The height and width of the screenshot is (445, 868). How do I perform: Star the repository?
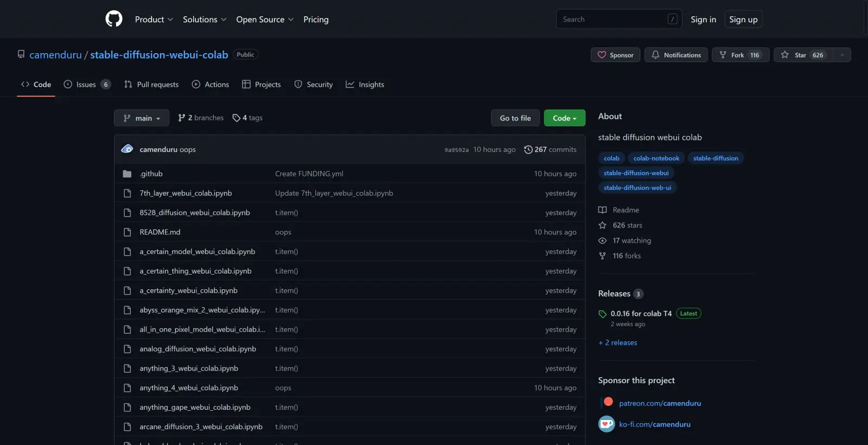803,55
